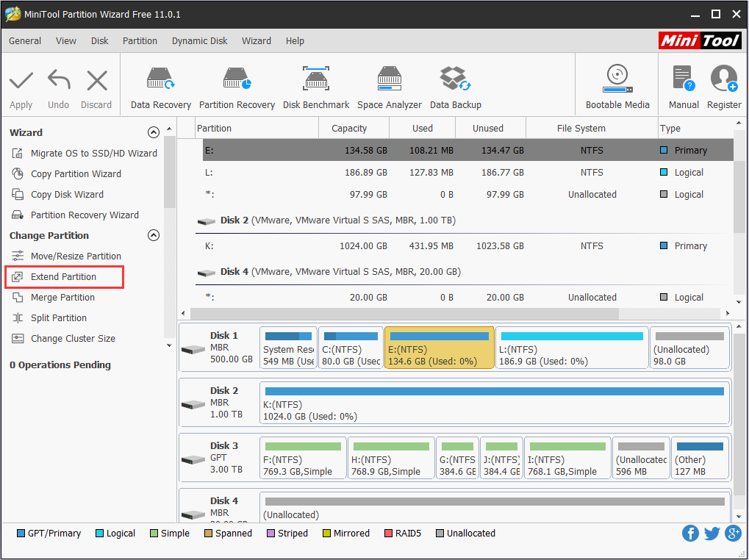Select Disk 4 header in partition list
Screen dimensions: 749x560
[x=329, y=272]
